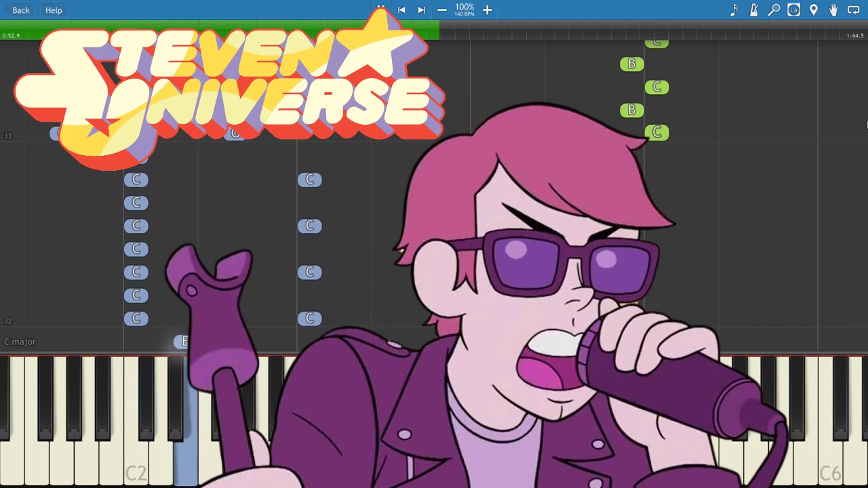Seek within the unplayed gray timeline
The image size is (868, 488).
653,30
